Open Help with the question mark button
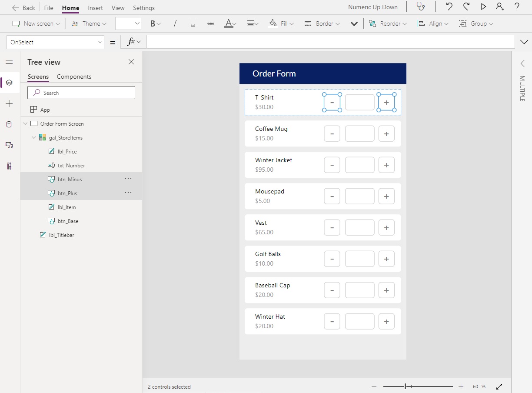This screenshot has height=393, width=532. [x=517, y=7]
